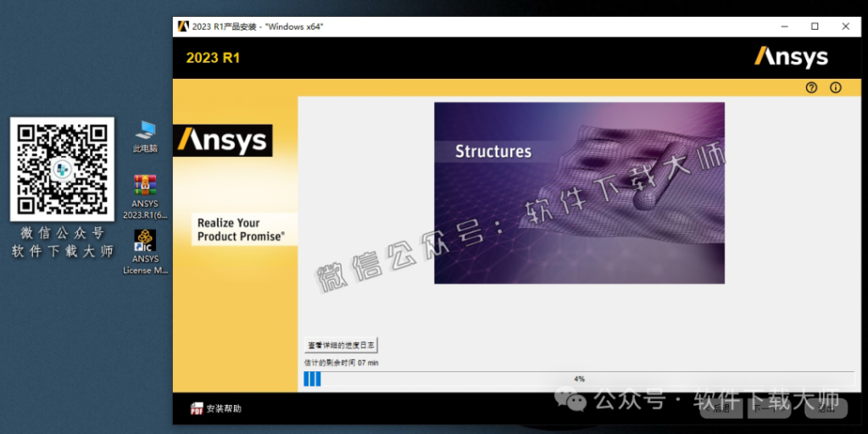Click 查看详细的进度日志 button
Viewport: 868px width, 434px height.
click(x=342, y=346)
